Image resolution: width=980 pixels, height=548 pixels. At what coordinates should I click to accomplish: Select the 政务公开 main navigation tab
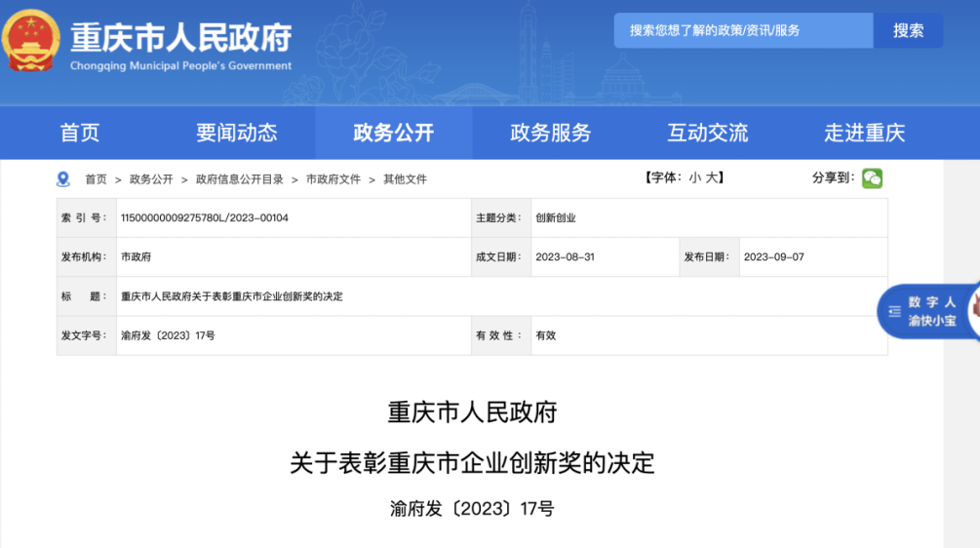(x=393, y=133)
